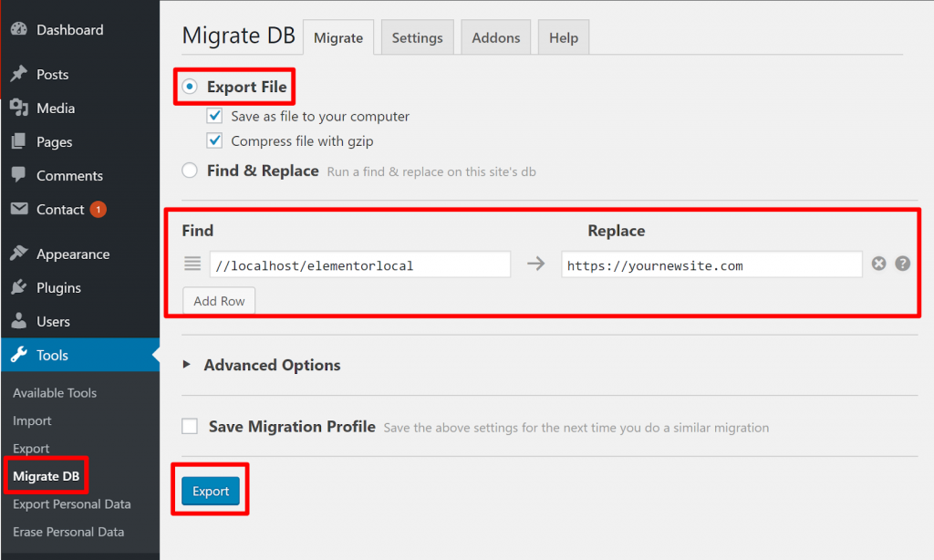Uncheck Save as file to your computer
This screenshot has height=560, width=934.
pos(214,117)
